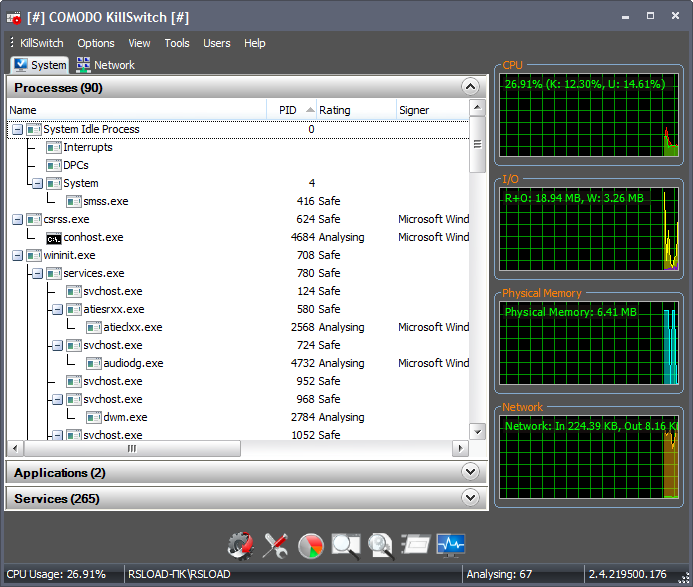Collapse the csrss.exe tree node
The width and height of the screenshot is (693, 587).
tap(18, 220)
